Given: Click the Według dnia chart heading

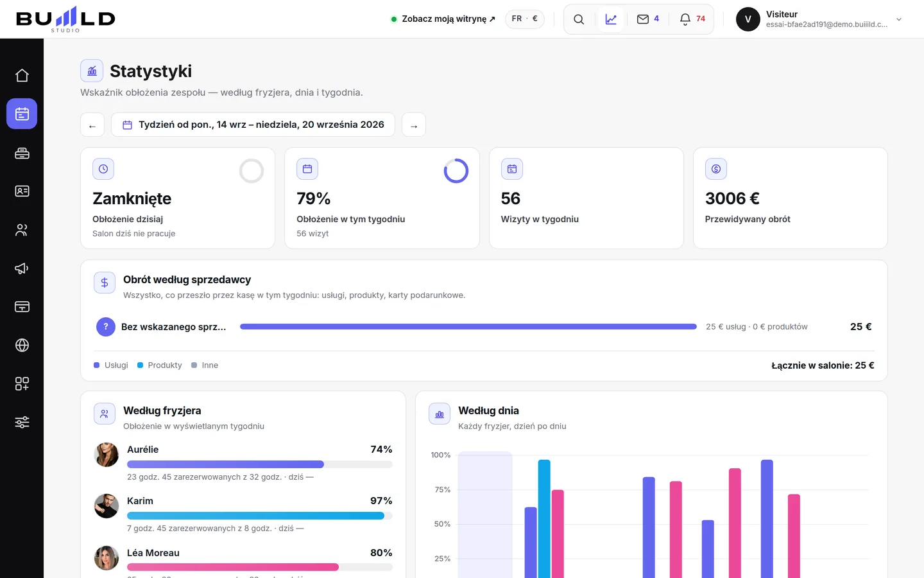Looking at the screenshot, I should coord(488,410).
